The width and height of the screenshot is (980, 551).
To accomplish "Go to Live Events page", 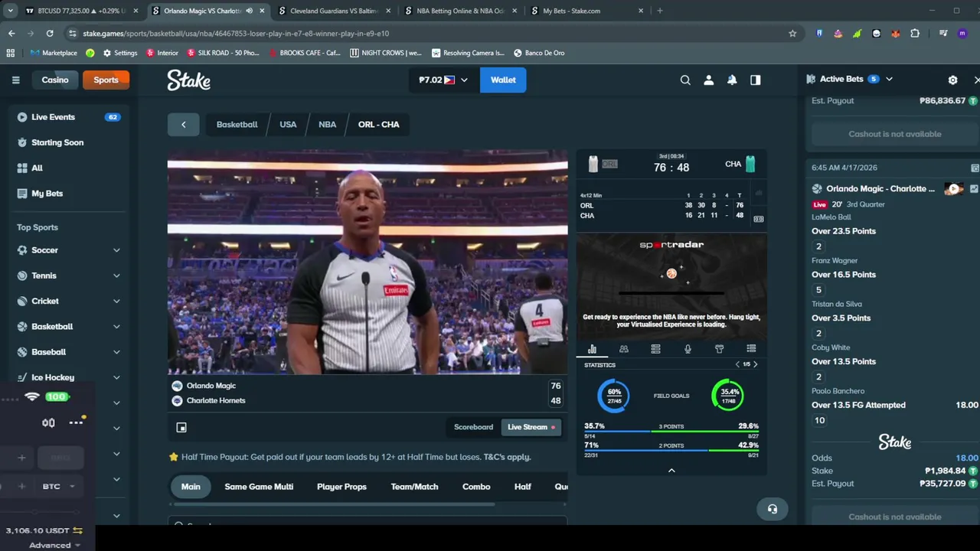I will pyautogui.click(x=69, y=117).
